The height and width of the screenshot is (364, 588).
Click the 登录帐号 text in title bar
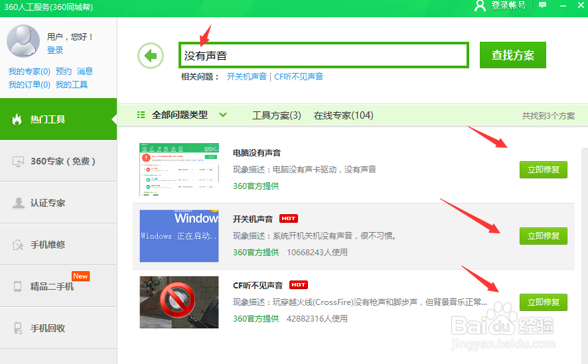point(508,5)
